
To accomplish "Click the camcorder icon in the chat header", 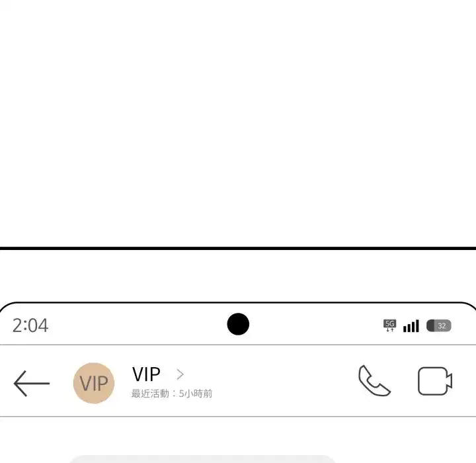I will [x=435, y=381].
